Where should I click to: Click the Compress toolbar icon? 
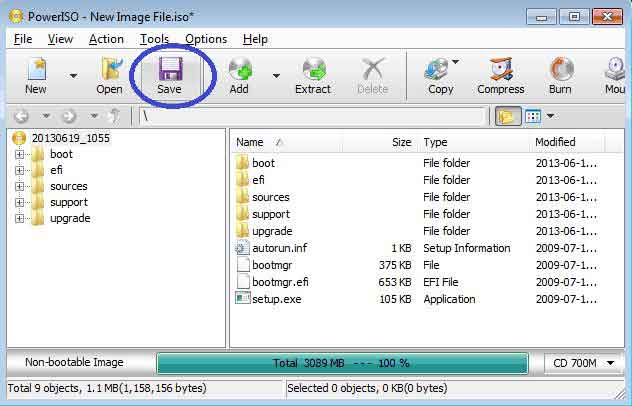click(501, 76)
